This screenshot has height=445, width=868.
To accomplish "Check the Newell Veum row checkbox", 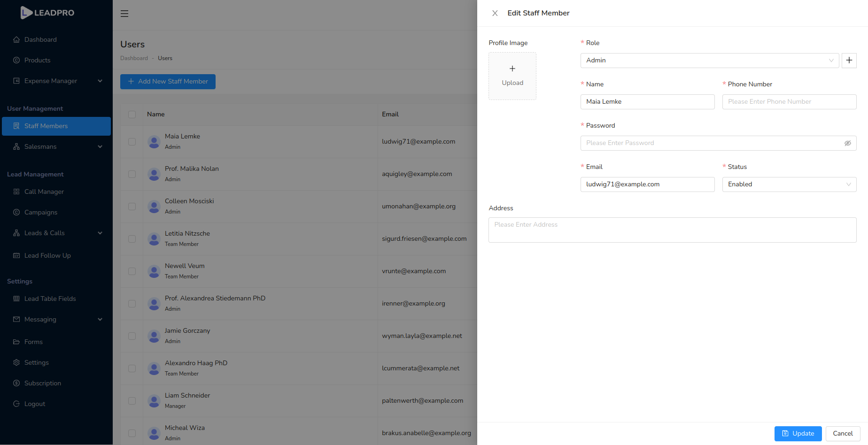I will (132, 271).
